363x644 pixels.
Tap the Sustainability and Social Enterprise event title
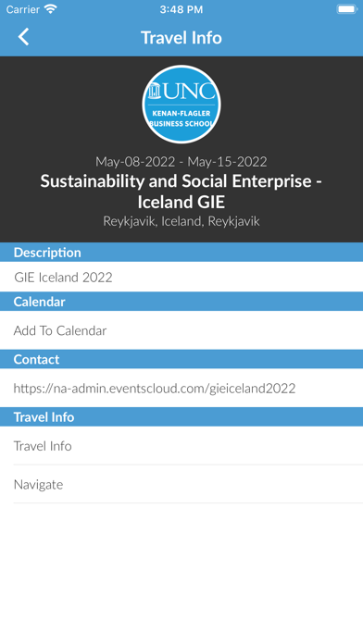coord(181,192)
